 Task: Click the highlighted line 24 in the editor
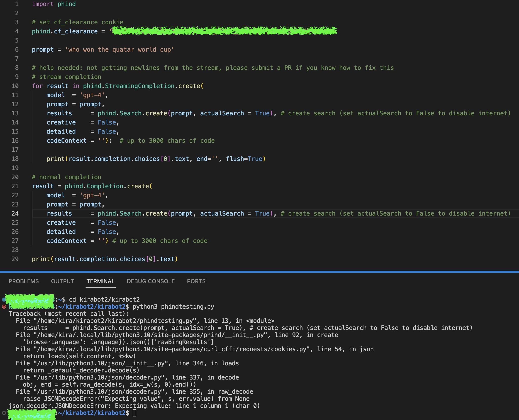(x=177, y=213)
